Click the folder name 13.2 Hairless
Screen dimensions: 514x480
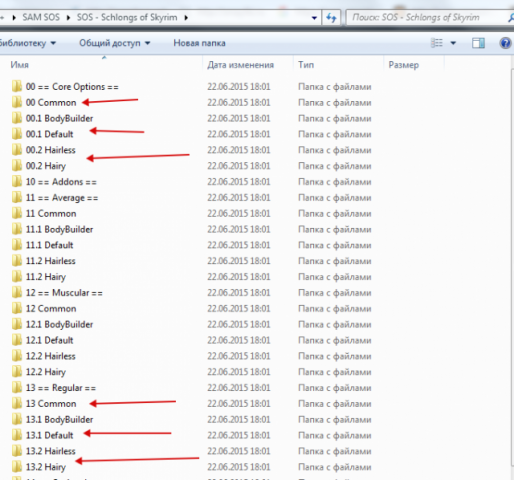coord(51,451)
